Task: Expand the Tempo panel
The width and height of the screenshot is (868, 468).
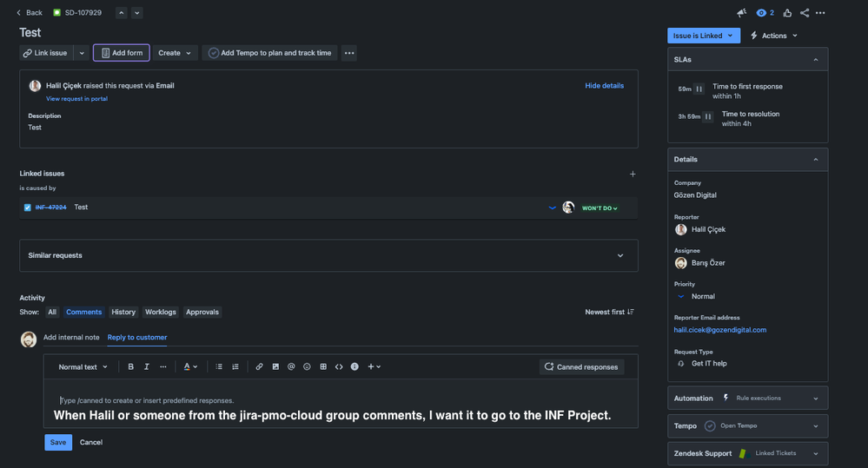Action: [747, 426]
